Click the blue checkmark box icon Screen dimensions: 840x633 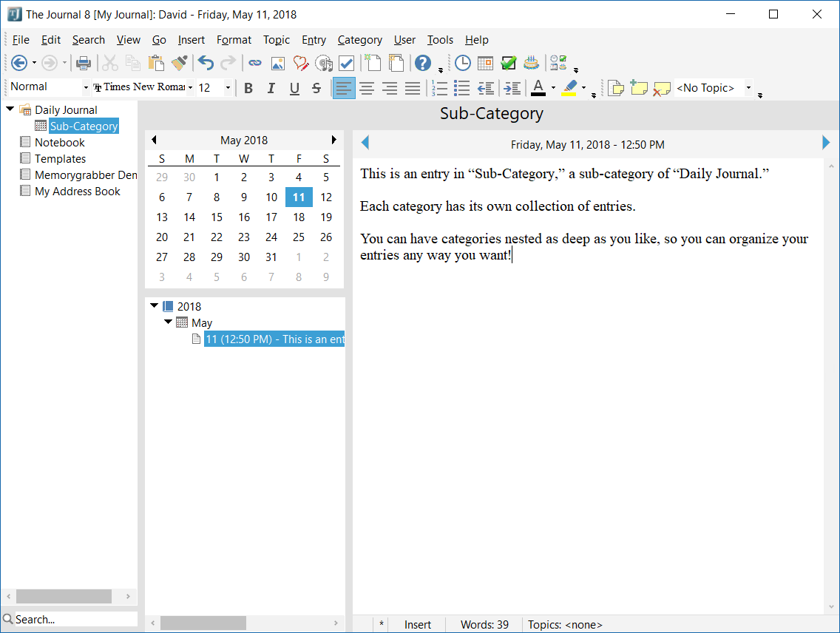[347, 63]
